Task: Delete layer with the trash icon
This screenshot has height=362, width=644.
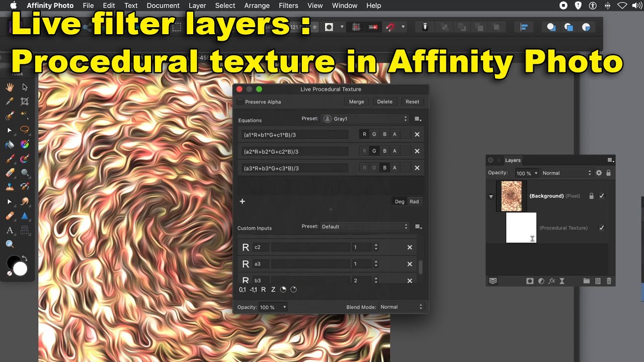Action: coord(609,281)
